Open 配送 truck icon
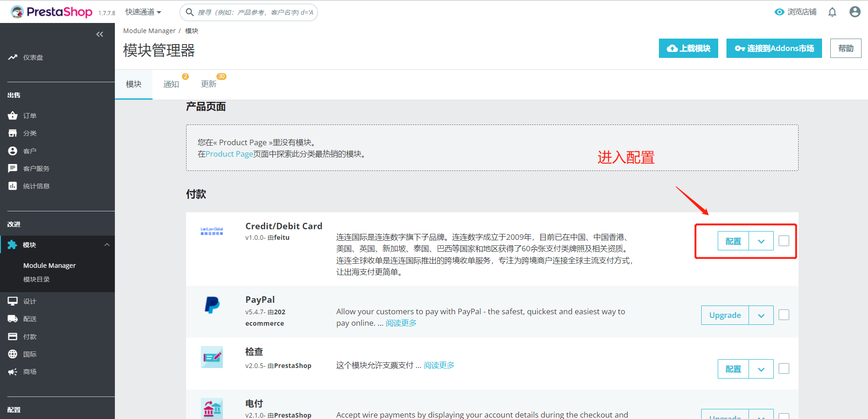Viewport: 868px width, 419px height. 12,319
